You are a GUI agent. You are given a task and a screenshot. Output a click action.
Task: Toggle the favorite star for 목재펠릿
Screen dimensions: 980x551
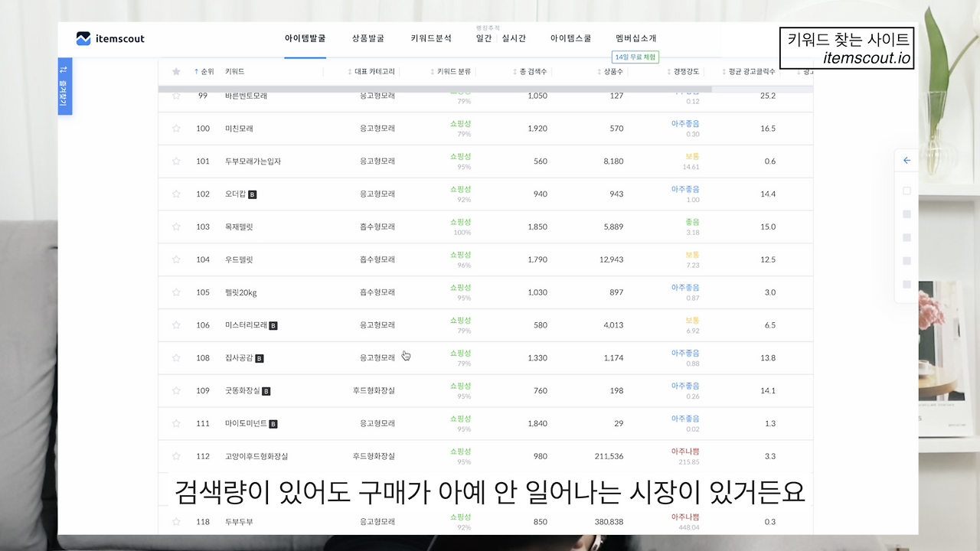(x=176, y=227)
